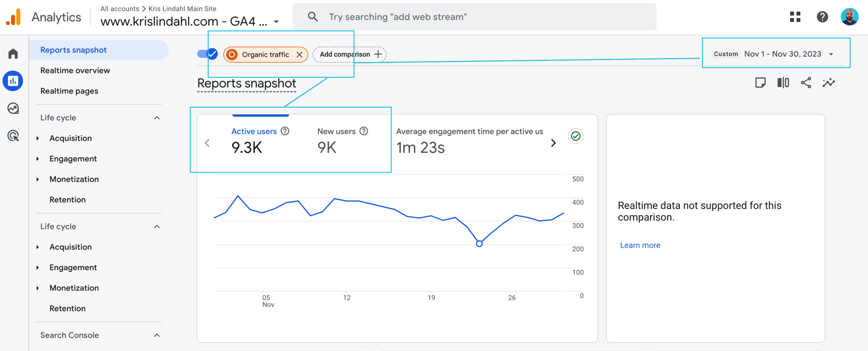Click the Learn more link

[640, 245]
